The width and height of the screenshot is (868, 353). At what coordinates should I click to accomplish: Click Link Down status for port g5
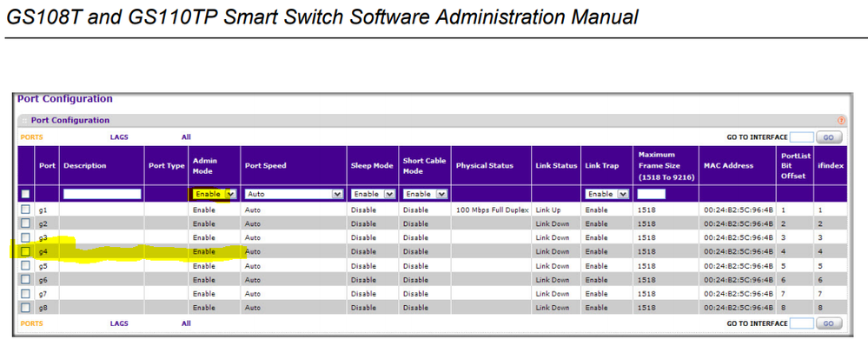552,266
